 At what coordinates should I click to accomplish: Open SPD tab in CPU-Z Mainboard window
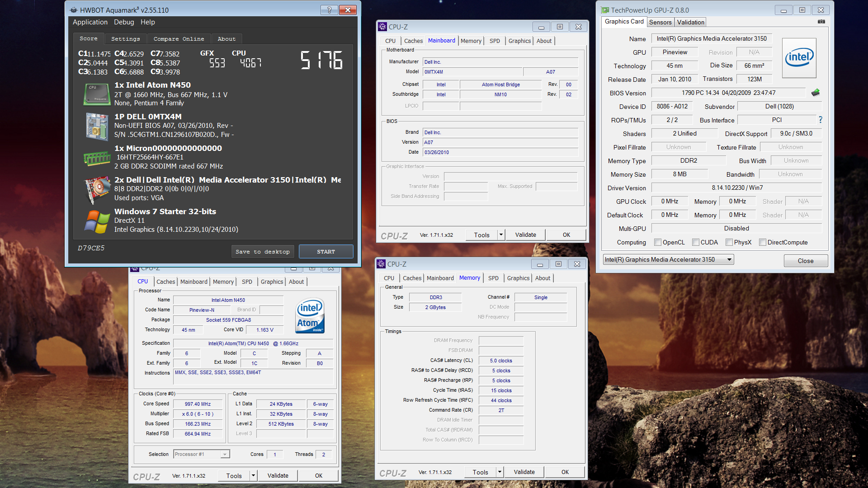pos(495,41)
